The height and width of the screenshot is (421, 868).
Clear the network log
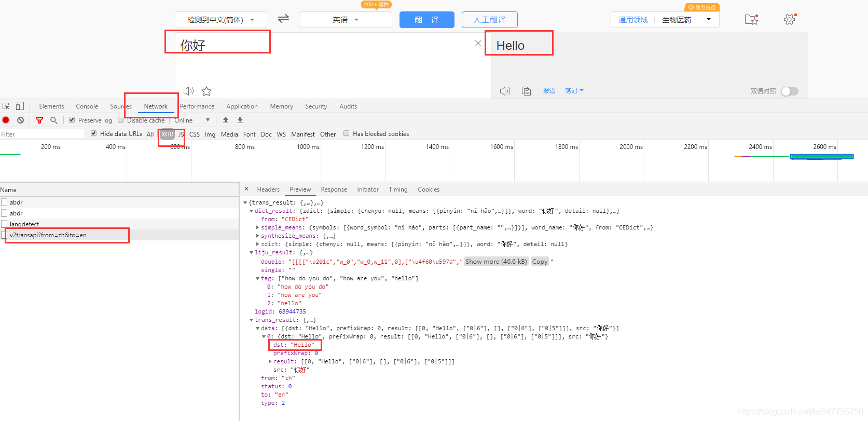(20, 120)
